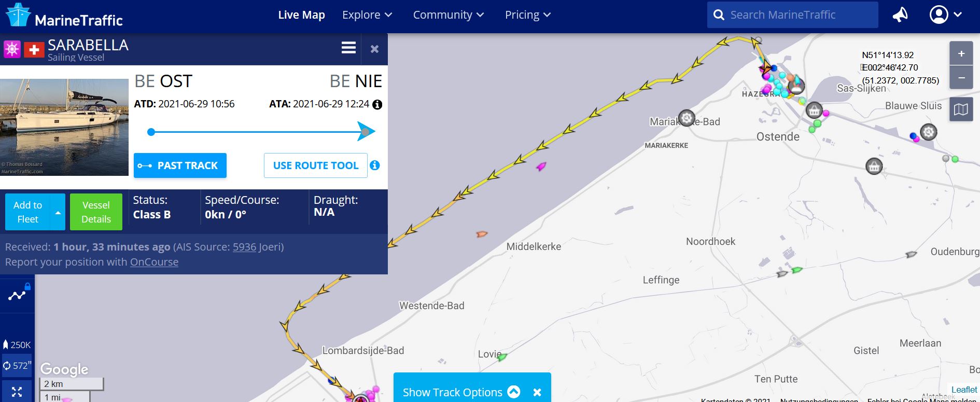Click the info icon beside ATA time
This screenshot has height=402, width=980.
point(377,104)
